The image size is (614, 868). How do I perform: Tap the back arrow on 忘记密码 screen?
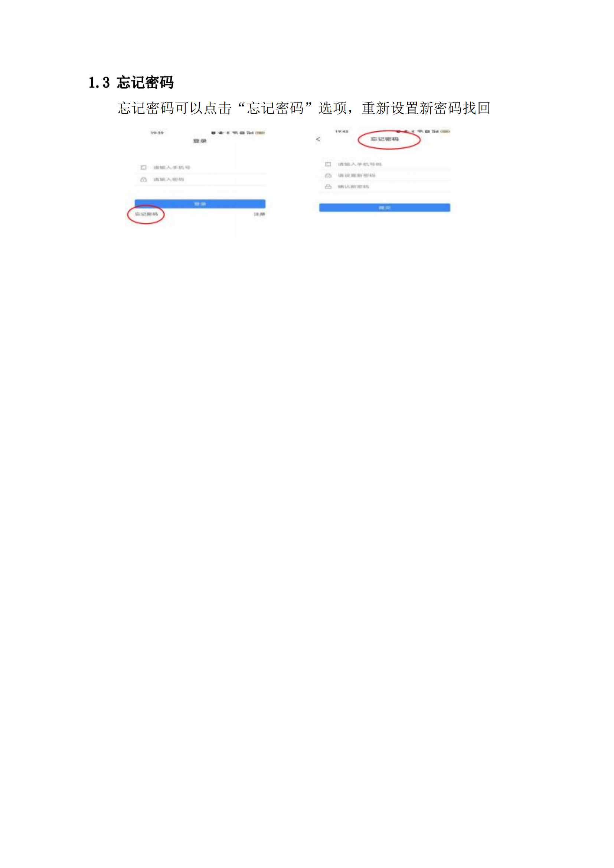318,139
